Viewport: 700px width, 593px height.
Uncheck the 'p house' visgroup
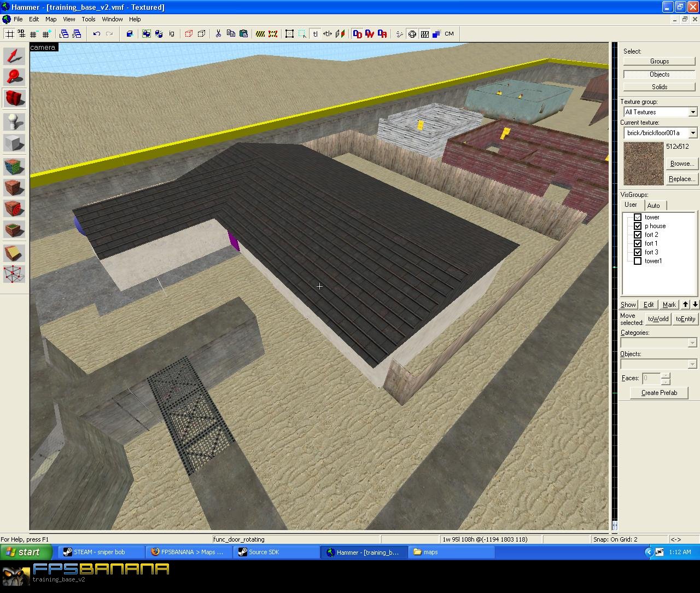tap(638, 225)
